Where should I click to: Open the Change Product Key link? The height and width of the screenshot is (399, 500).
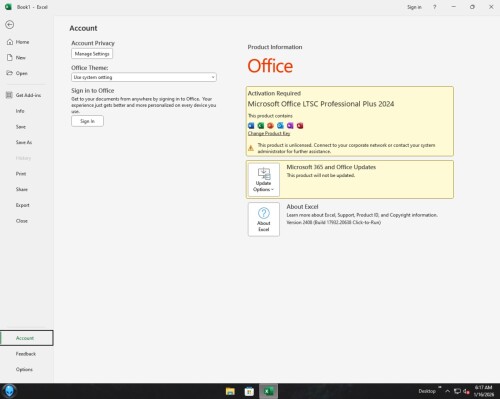coord(269,133)
